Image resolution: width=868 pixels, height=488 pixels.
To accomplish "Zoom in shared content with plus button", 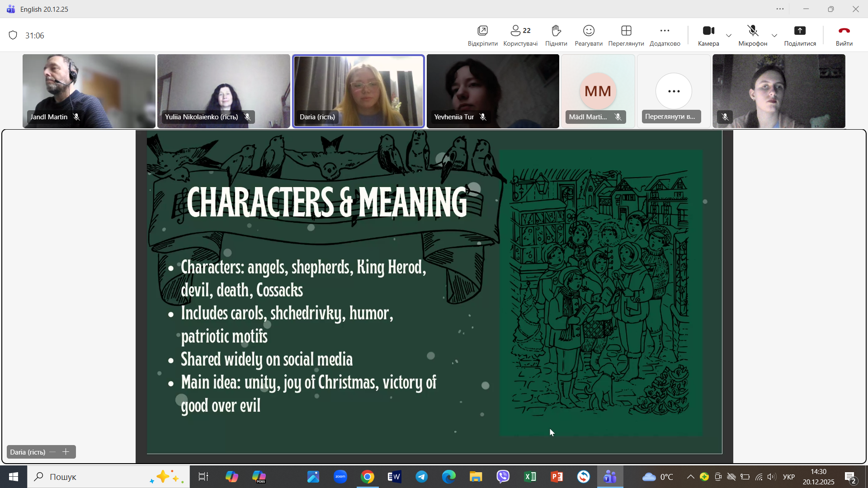I will [x=66, y=452].
